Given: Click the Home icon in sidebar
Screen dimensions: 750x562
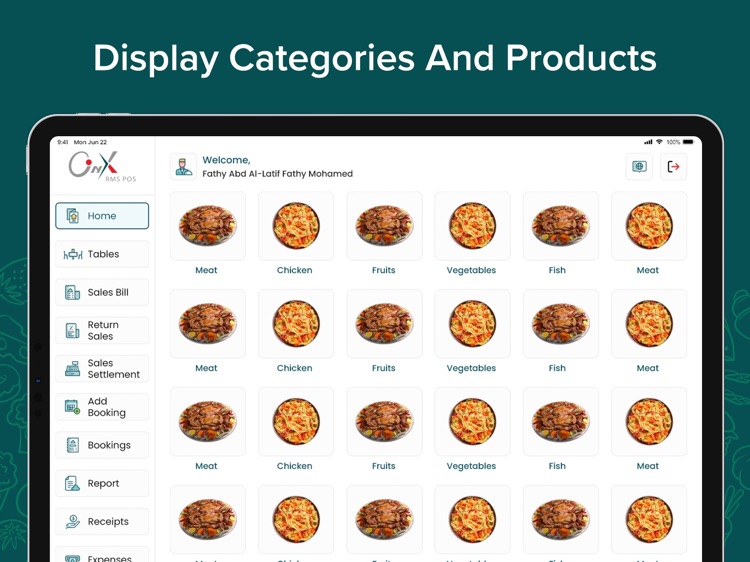Looking at the screenshot, I should (x=72, y=216).
